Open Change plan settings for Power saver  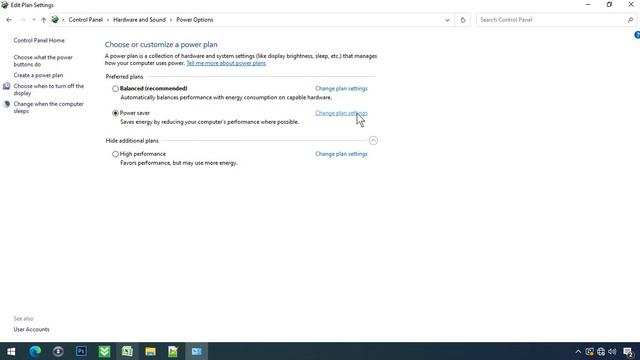(341, 113)
